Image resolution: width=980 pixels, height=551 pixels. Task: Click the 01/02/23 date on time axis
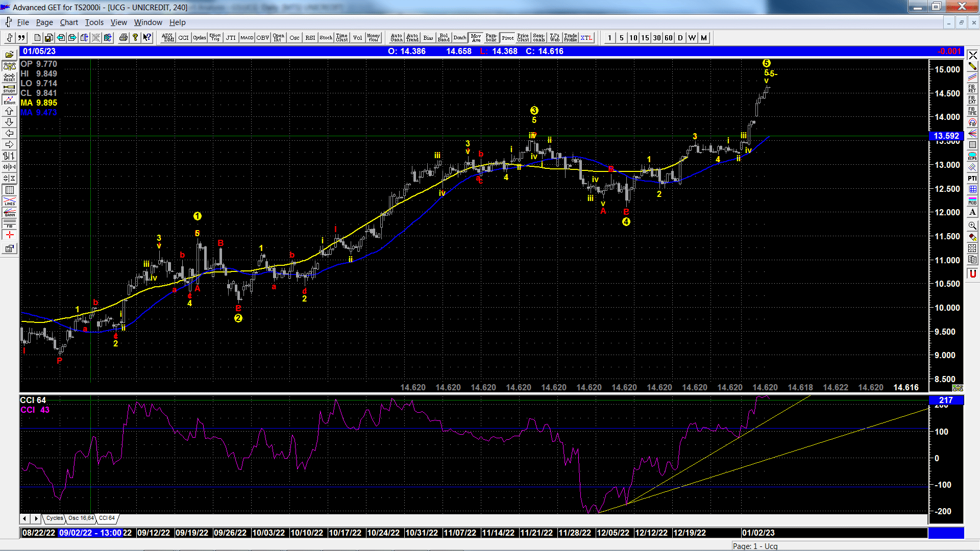pyautogui.click(x=758, y=533)
